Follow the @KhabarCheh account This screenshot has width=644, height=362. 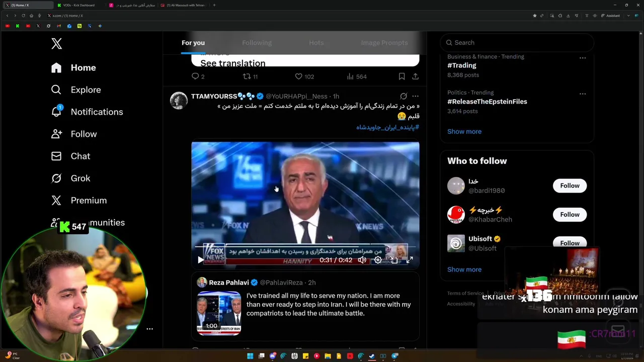tap(570, 215)
